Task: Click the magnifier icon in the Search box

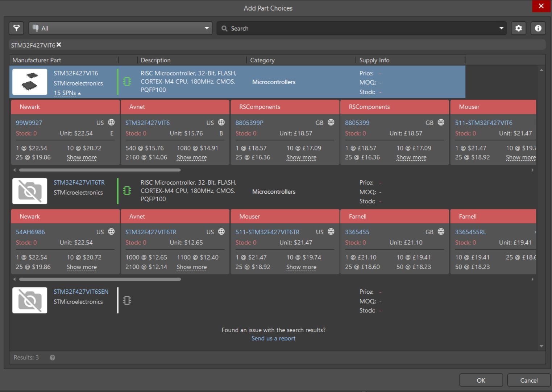Action: tap(224, 28)
